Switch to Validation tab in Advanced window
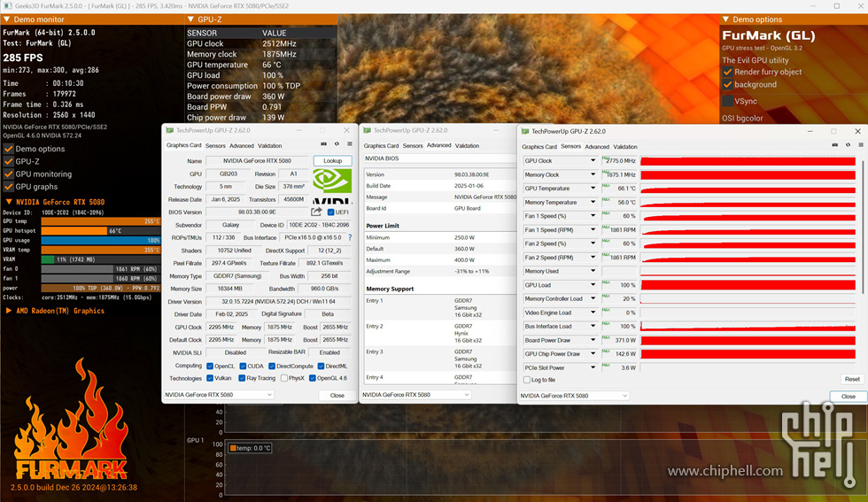868x502 pixels. pyautogui.click(x=468, y=145)
